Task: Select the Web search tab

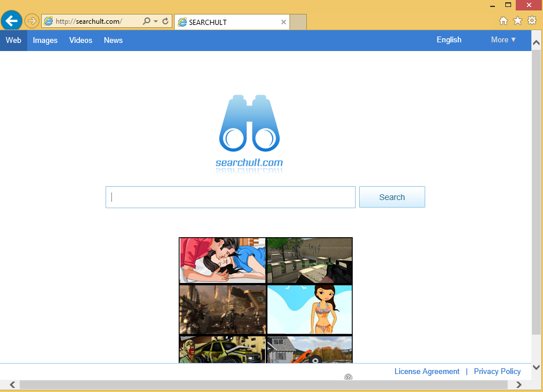Action: click(13, 40)
